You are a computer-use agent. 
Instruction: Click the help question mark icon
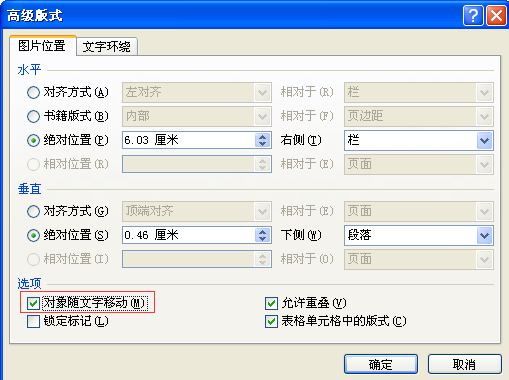pos(473,15)
